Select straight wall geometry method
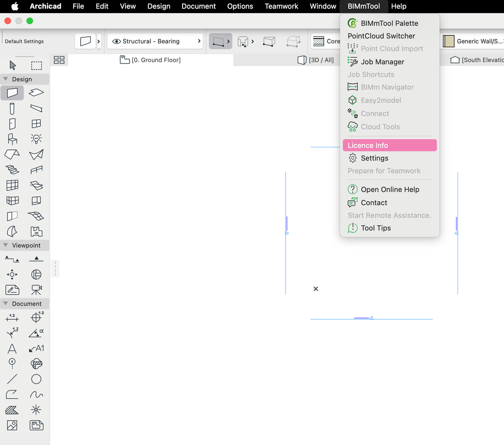Image resolution: width=504 pixels, height=445 pixels. pos(218,41)
